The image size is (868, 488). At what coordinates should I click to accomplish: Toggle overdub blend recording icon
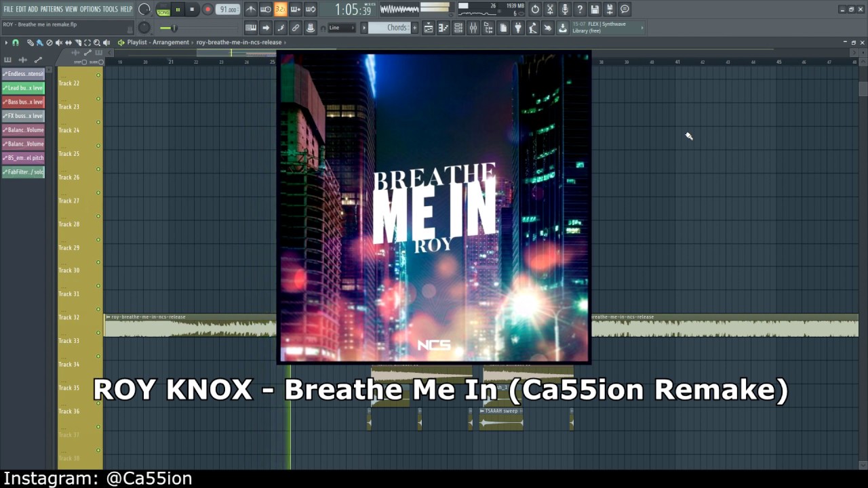tap(296, 9)
